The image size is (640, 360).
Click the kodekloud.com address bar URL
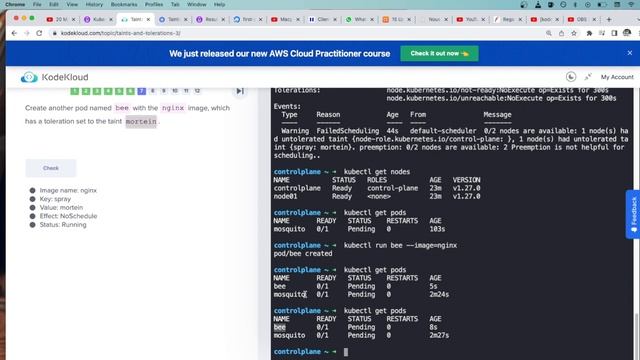pyautogui.click(x=120, y=33)
